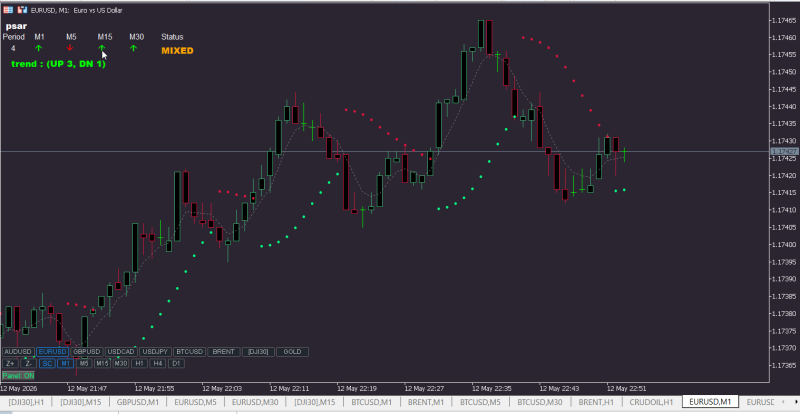Select the M1 timeframe button
Image resolution: width=800 pixels, height=414 pixels.
click(65, 363)
